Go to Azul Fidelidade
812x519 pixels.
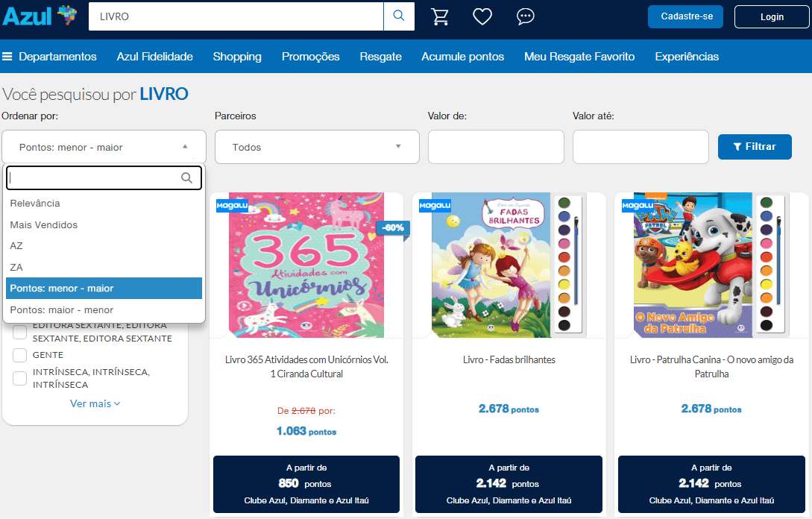tap(155, 57)
